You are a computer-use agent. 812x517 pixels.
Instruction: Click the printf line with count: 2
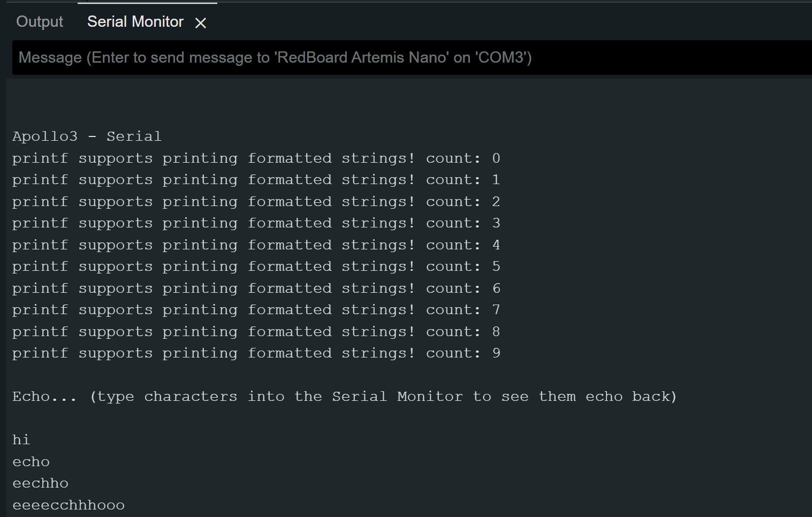256,202
